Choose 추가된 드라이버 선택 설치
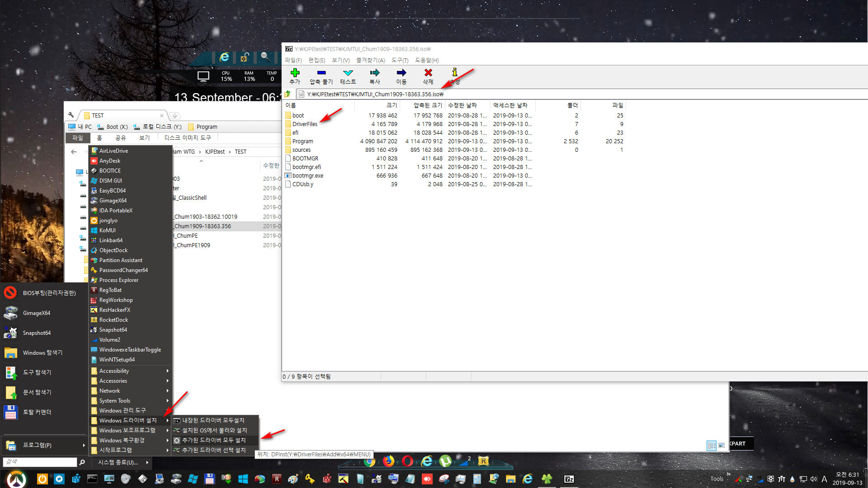The image size is (868, 488). [x=215, y=450]
